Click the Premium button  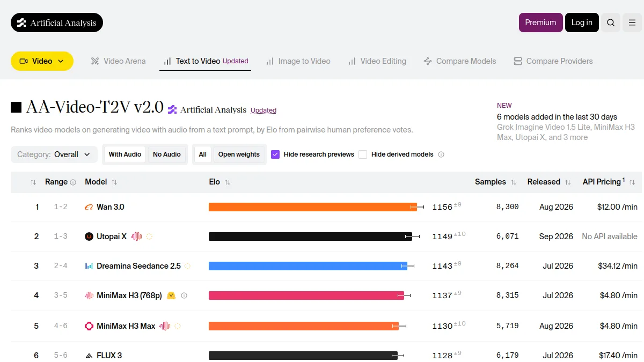[541, 23]
